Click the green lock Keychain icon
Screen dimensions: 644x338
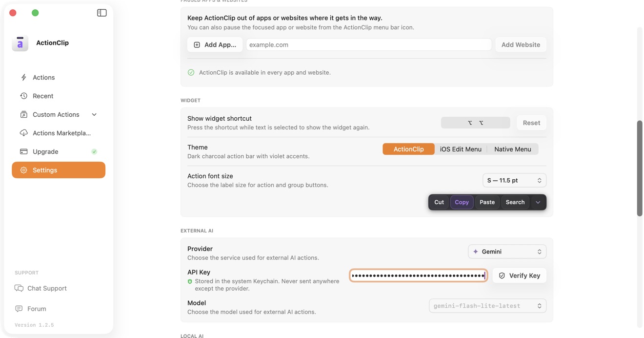[190, 281]
